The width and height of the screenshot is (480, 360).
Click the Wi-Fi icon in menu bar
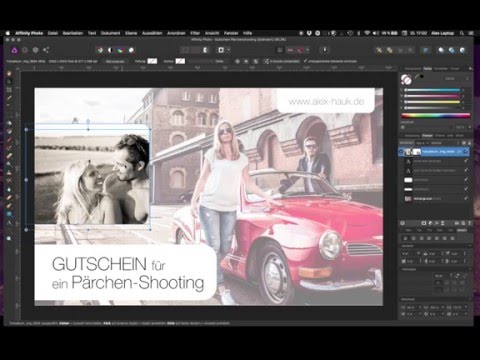(367, 33)
